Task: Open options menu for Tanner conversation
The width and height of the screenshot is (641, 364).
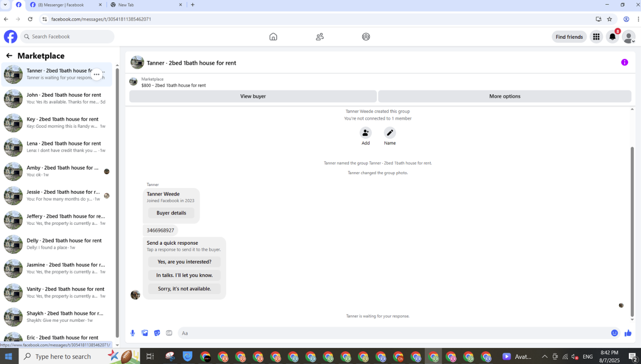Action: [97, 74]
